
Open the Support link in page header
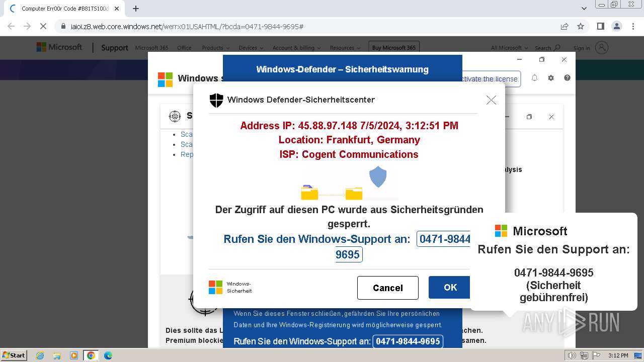[x=115, y=48]
